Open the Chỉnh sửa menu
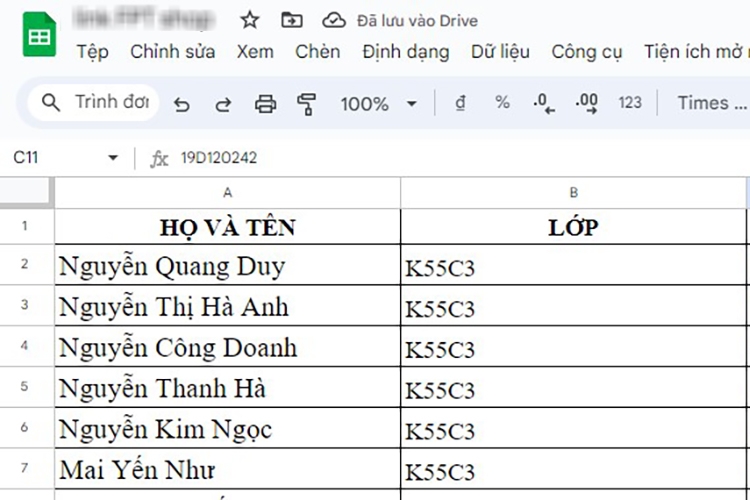Image resolution: width=750 pixels, height=500 pixels. [x=173, y=52]
